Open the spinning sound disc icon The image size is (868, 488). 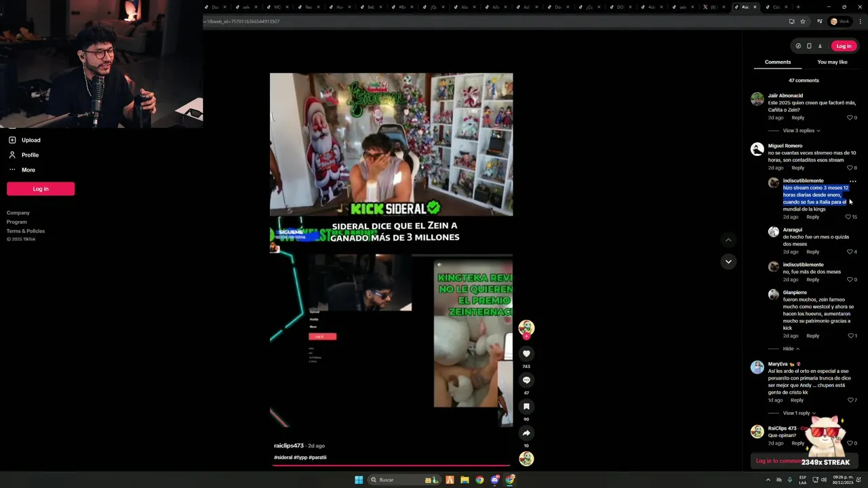(x=526, y=459)
